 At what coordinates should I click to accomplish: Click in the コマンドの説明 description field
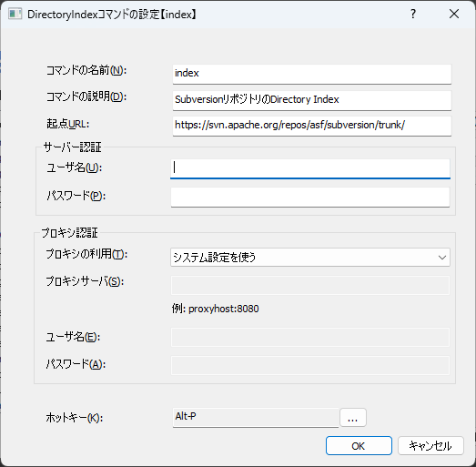[x=312, y=100]
